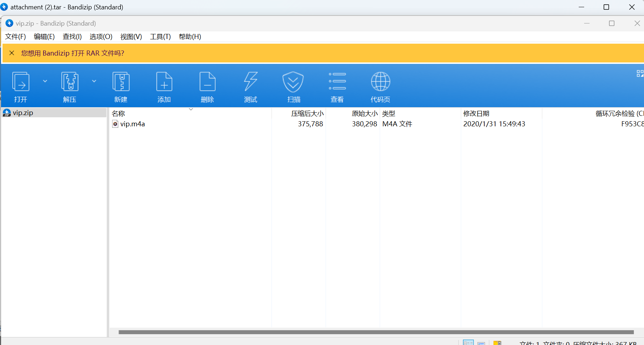Open the 编辑(E) menu
Image resolution: width=644 pixels, height=345 pixels.
pos(44,37)
